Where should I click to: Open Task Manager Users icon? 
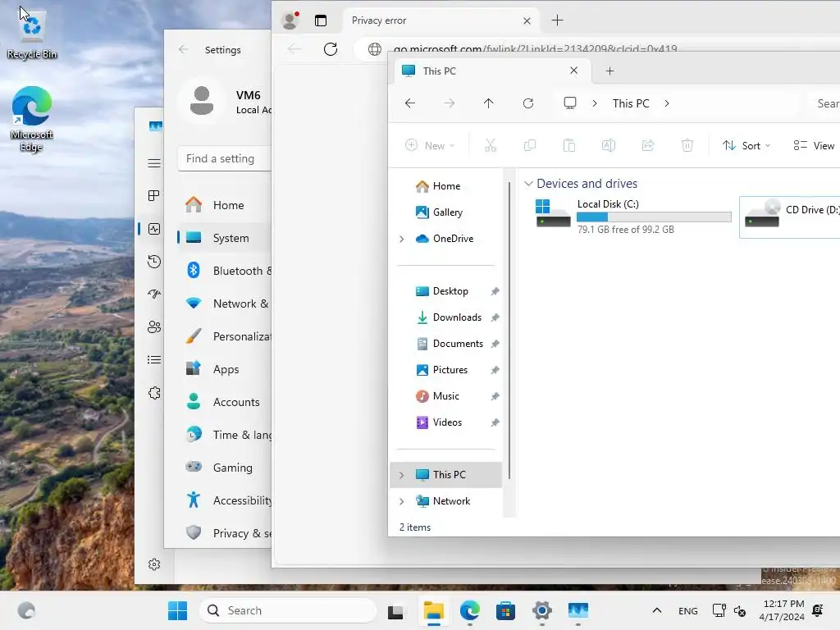tap(154, 326)
